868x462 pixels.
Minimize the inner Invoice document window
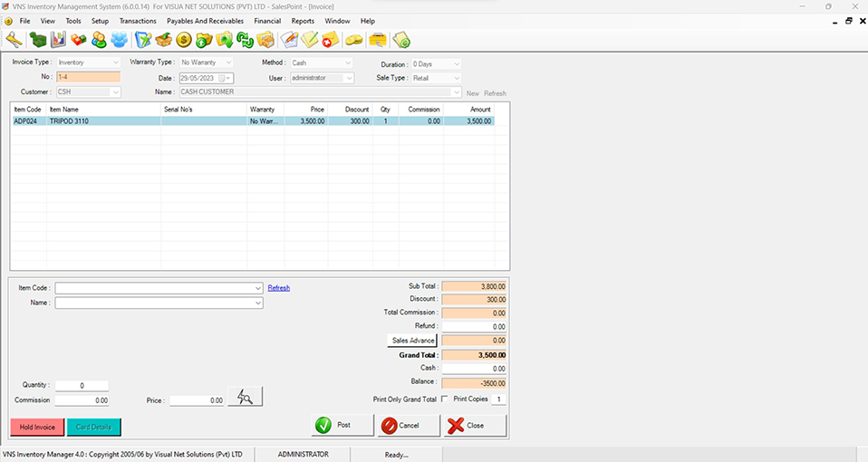(834, 21)
